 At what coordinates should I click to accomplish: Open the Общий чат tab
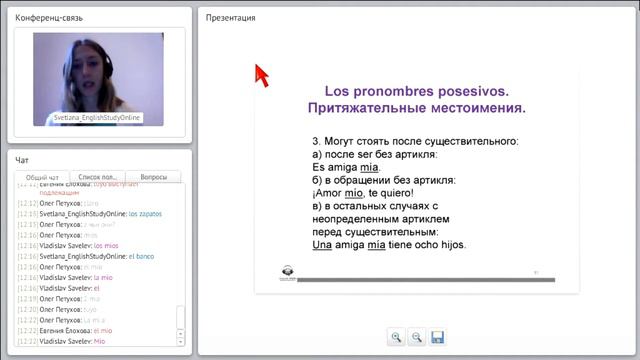pyautogui.click(x=42, y=178)
